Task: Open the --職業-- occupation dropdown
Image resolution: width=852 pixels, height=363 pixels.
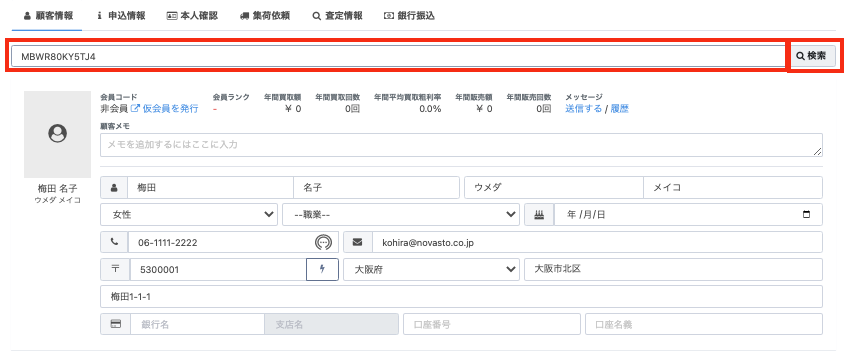Action: pyautogui.click(x=401, y=215)
